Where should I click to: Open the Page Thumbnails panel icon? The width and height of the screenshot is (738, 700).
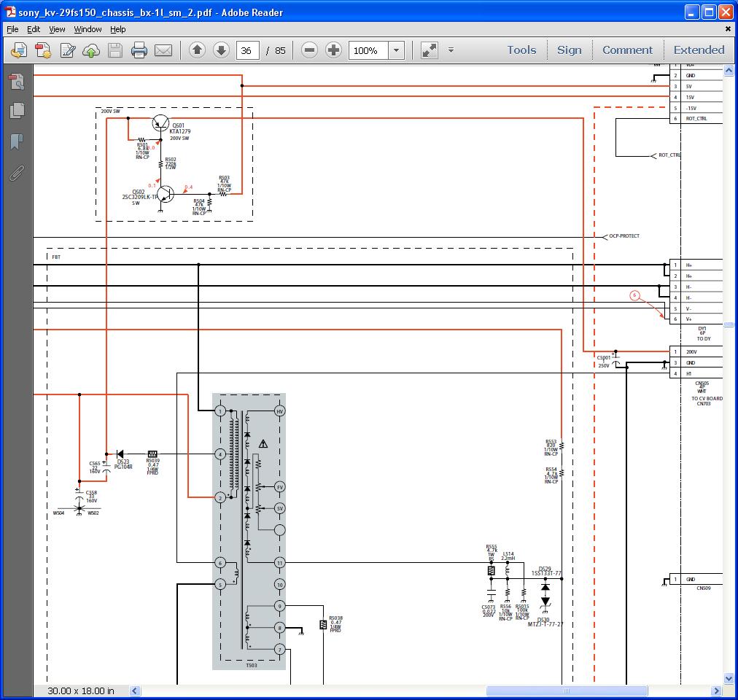pos(17,110)
